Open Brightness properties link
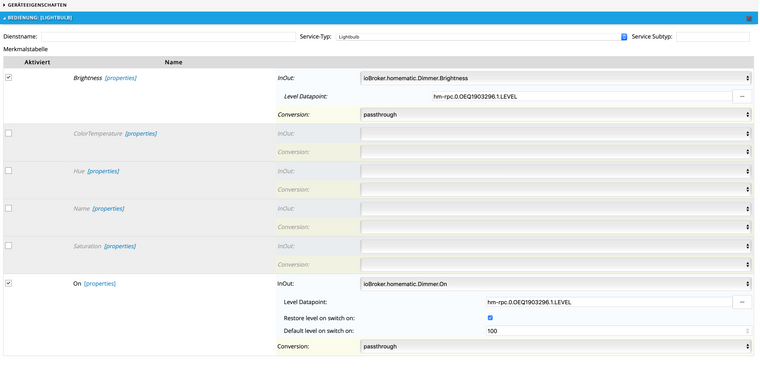This screenshot has height=369, width=760. pos(121,78)
